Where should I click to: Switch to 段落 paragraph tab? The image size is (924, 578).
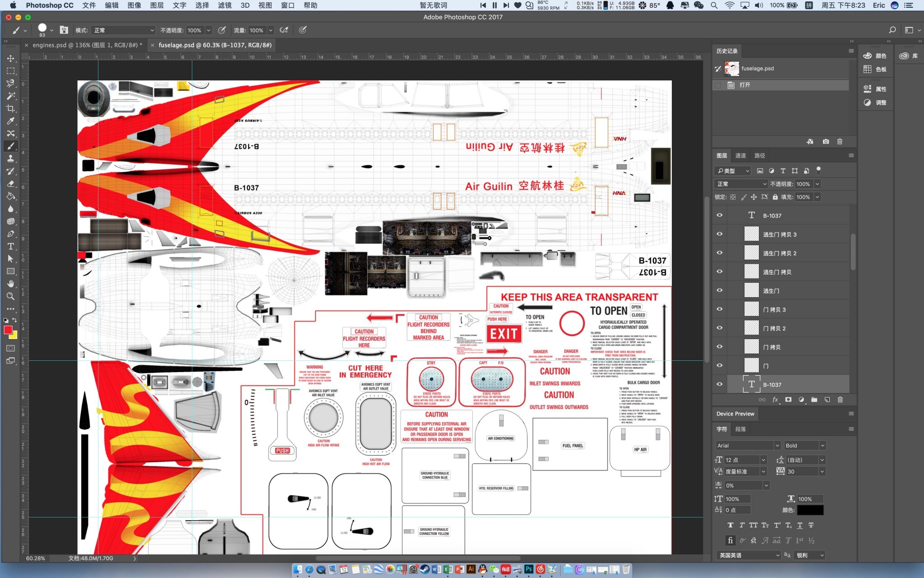click(740, 429)
